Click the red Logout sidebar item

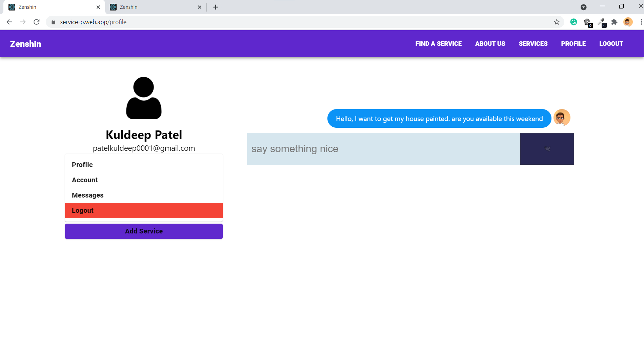(x=144, y=210)
